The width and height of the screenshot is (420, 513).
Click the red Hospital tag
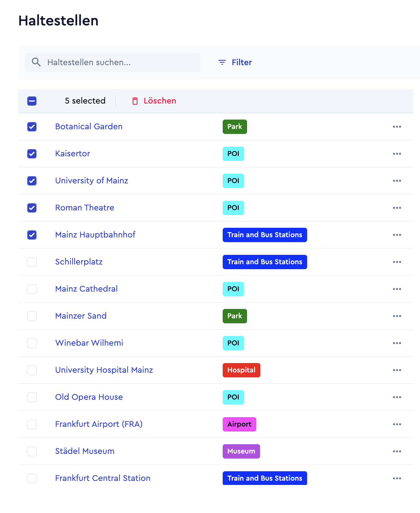(x=241, y=370)
